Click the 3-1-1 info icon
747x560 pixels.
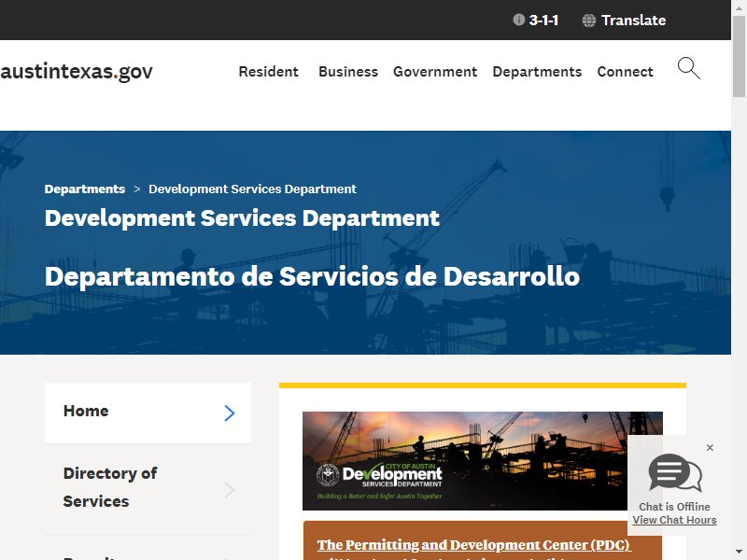tap(519, 20)
